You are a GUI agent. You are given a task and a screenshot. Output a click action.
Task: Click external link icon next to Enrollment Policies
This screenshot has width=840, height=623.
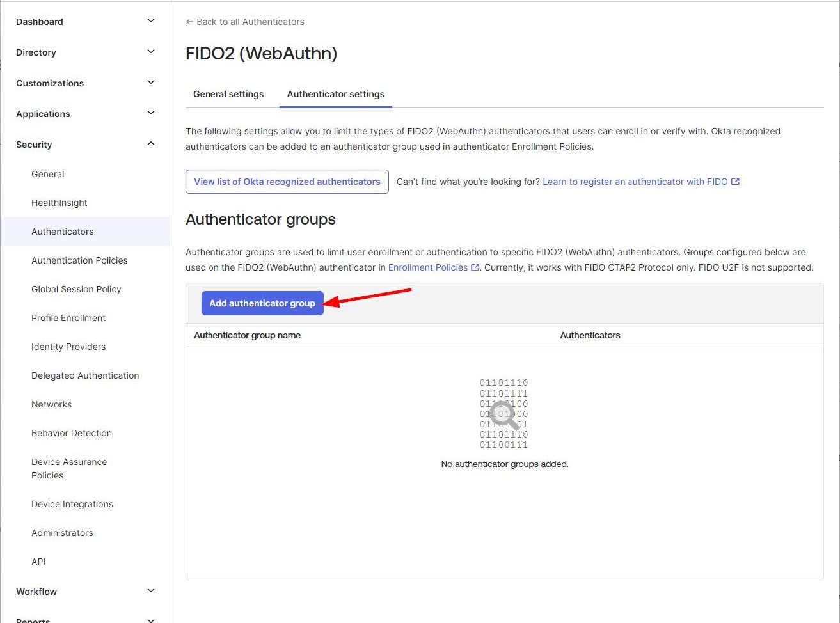475,267
